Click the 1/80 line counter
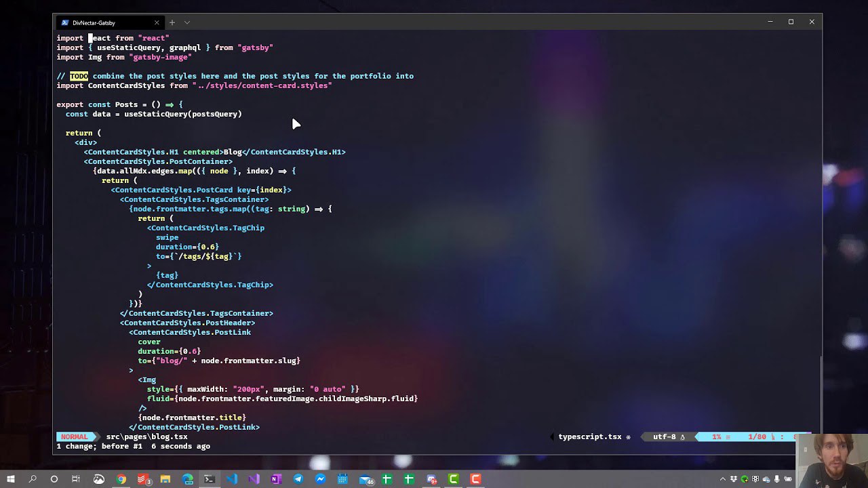Image resolution: width=868 pixels, height=488 pixels. [757, 437]
